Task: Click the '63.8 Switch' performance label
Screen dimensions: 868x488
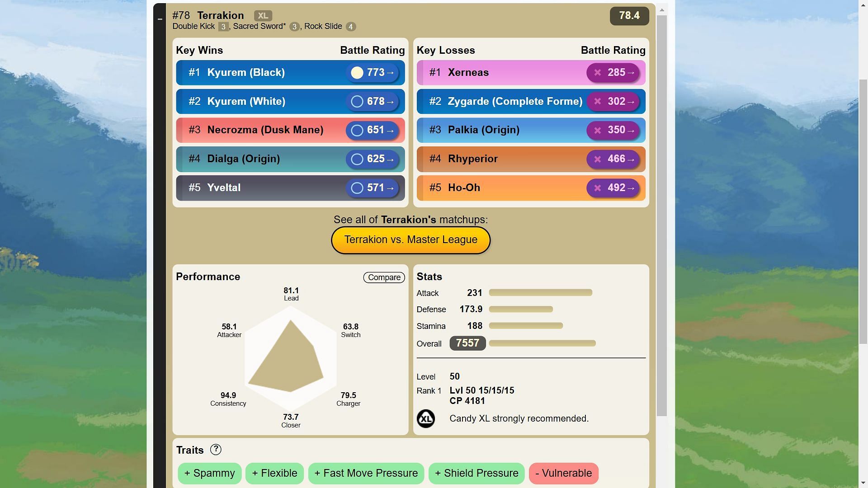Action: [351, 330]
